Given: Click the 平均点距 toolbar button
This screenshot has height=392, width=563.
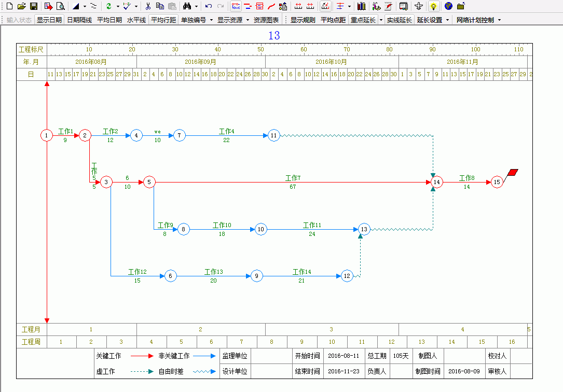Looking at the screenshot, I should pyautogui.click(x=333, y=20).
